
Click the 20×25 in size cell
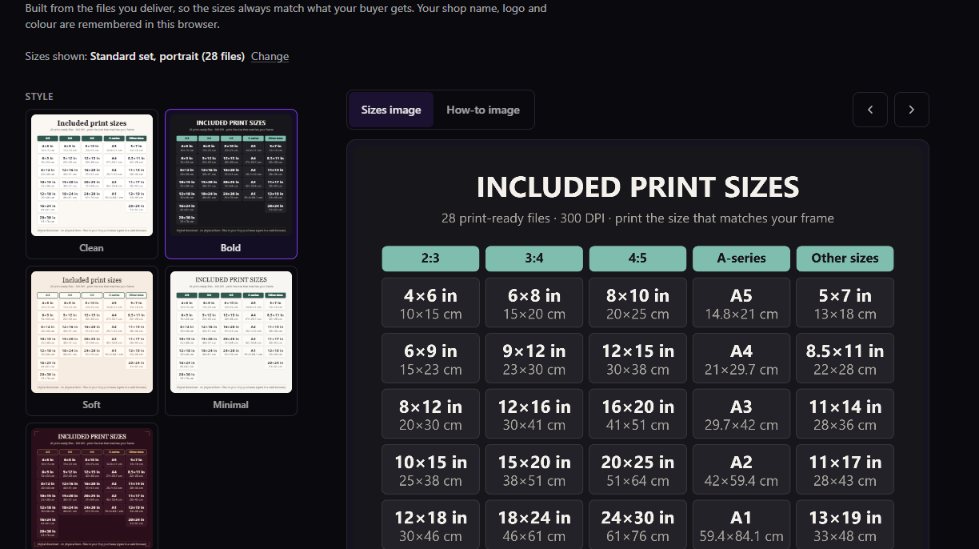click(637, 470)
